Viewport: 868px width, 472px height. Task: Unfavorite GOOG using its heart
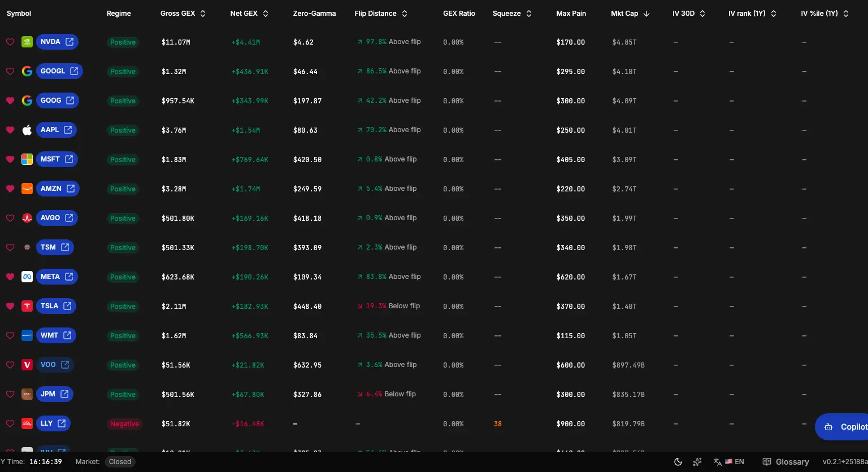(10, 100)
